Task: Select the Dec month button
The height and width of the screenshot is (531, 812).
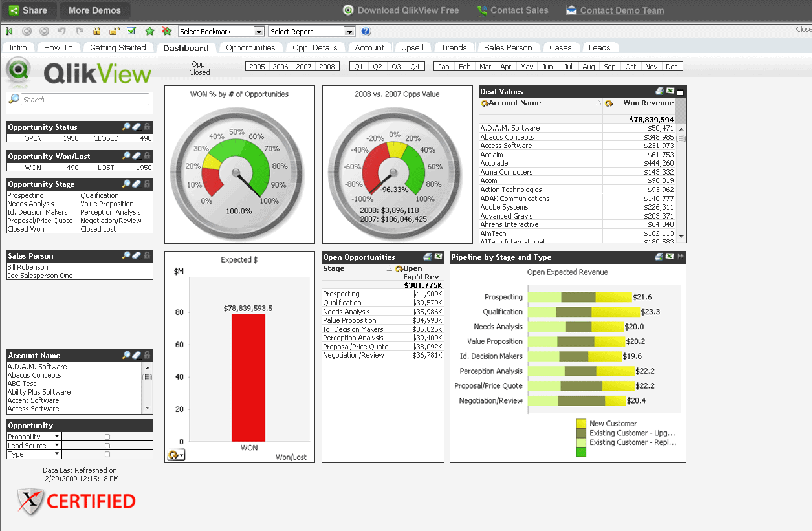Action: [672, 67]
